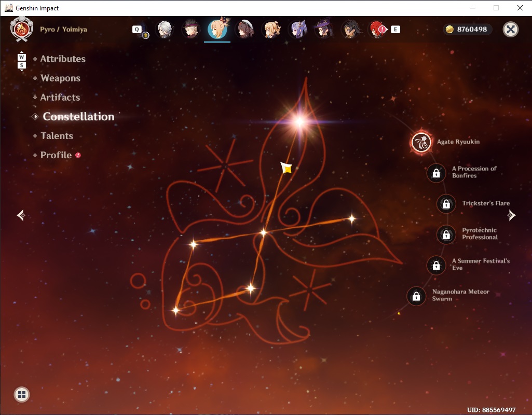Image resolution: width=532 pixels, height=415 pixels.
Task: Select locked Pyrotechnic Professional node
Action: tap(446, 234)
